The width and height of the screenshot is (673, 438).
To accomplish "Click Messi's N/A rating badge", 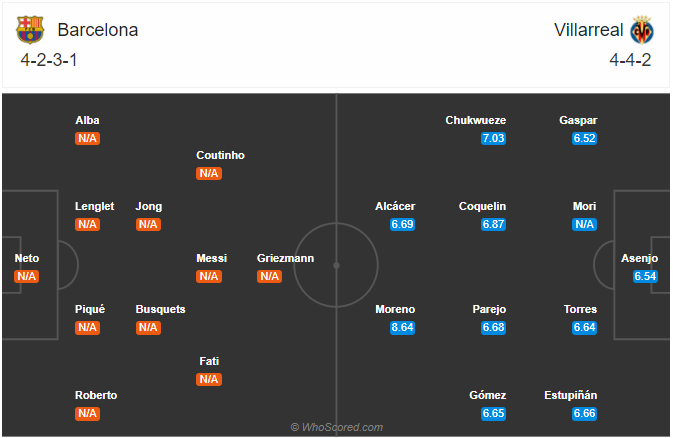I will tap(209, 276).
